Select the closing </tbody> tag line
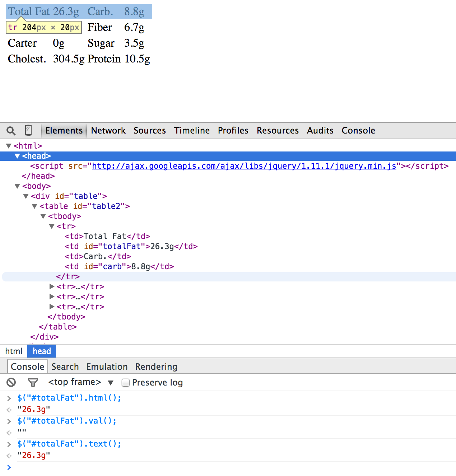The height and width of the screenshot is (476, 456). pyautogui.click(x=66, y=317)
